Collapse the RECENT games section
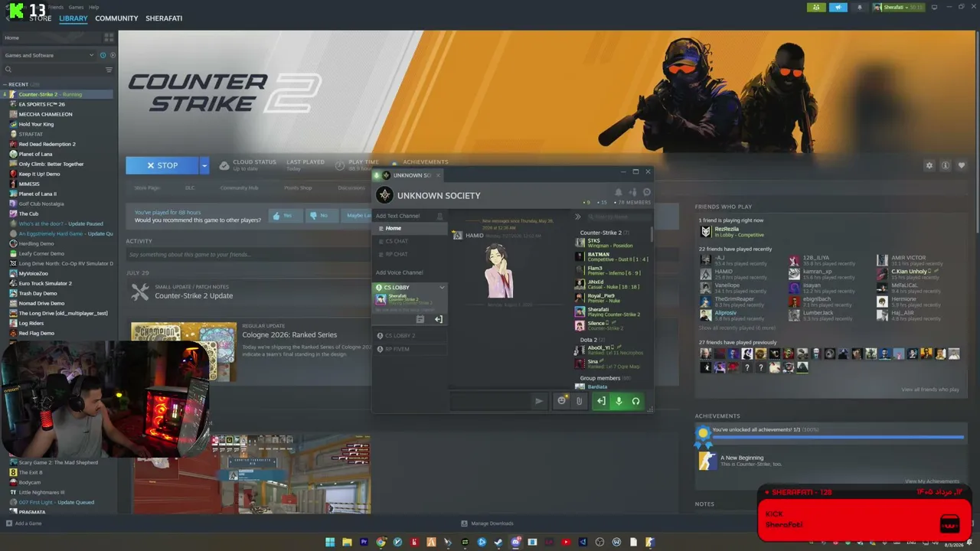Viewport: 980px width, 551px height. click(5, 84)
